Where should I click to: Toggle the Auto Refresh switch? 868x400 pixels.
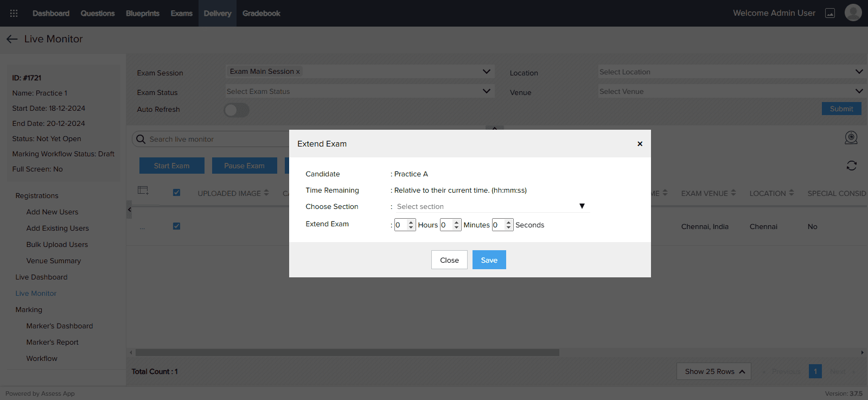click(237, 110)
